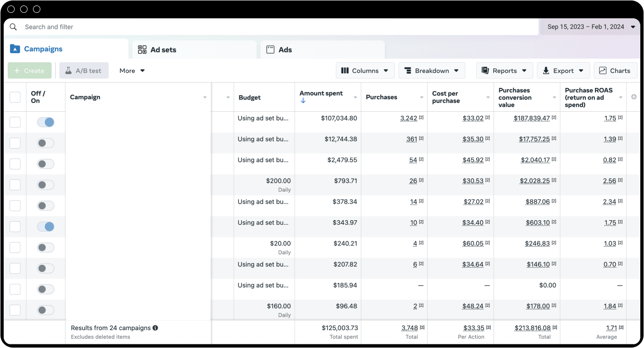Click the A/B test flask icon
Screen dimensions: 644x348
(68, 71)
